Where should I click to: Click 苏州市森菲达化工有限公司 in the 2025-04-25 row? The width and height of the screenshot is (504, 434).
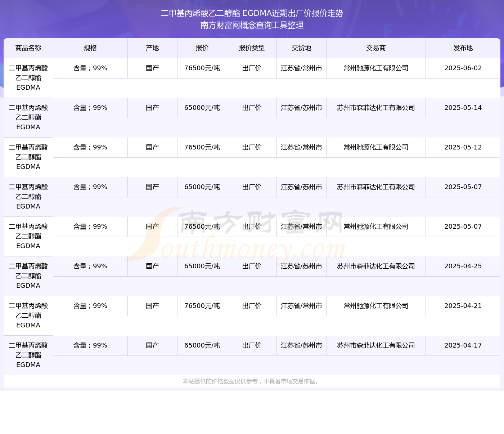376,266
